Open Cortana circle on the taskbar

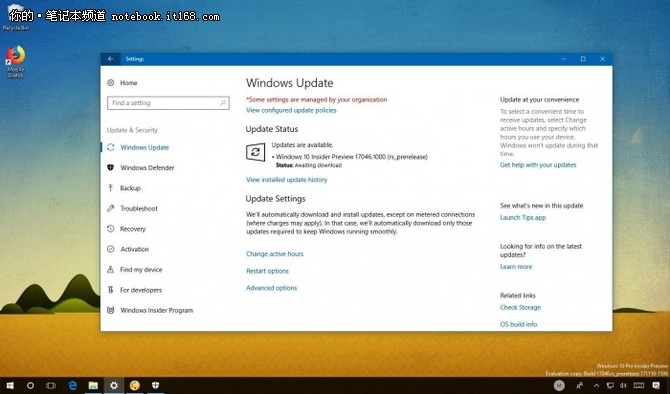30,385
